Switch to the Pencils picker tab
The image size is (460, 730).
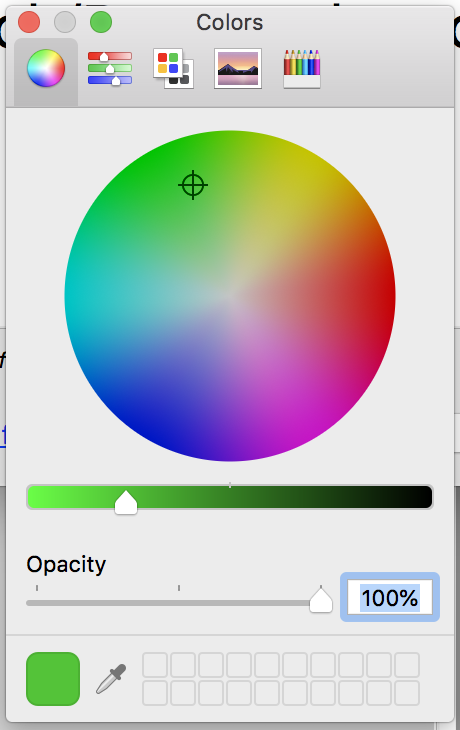302,68
